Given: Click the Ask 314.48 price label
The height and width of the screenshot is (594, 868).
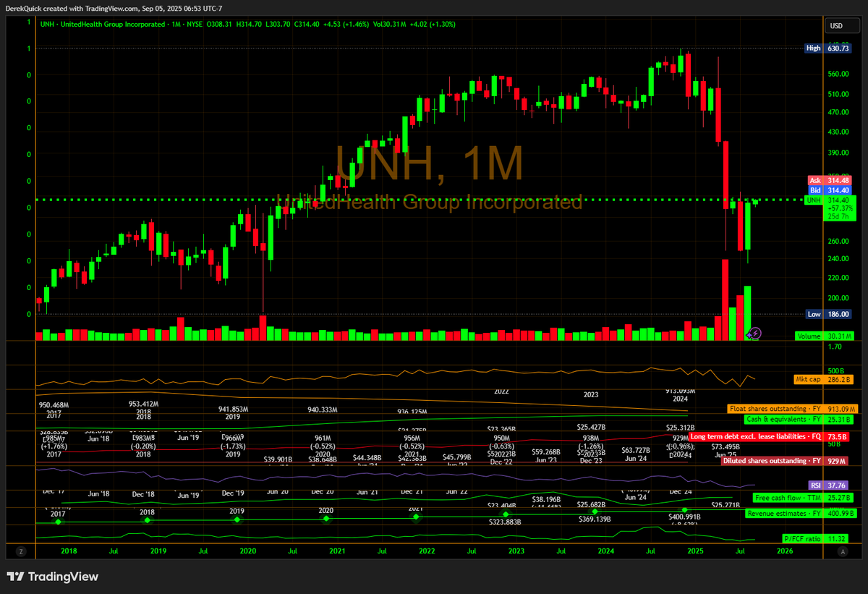Looking at the screenshot, I should 830,180.
